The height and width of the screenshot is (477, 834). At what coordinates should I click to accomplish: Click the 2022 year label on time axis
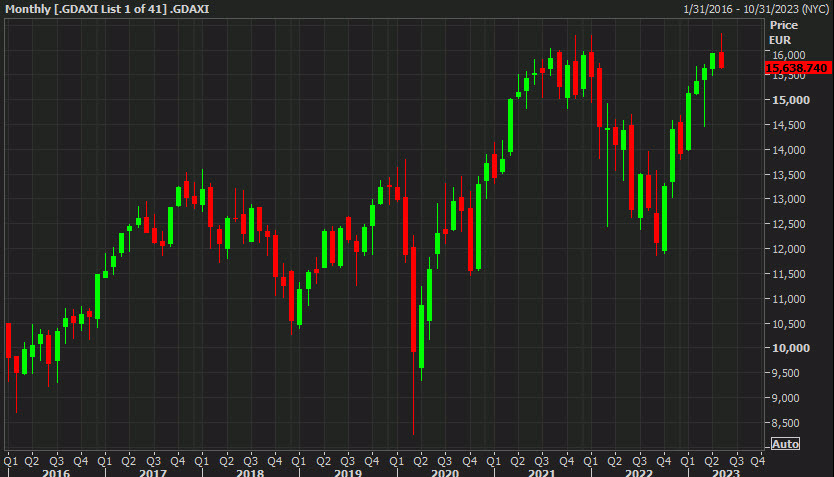click(639, 473)
